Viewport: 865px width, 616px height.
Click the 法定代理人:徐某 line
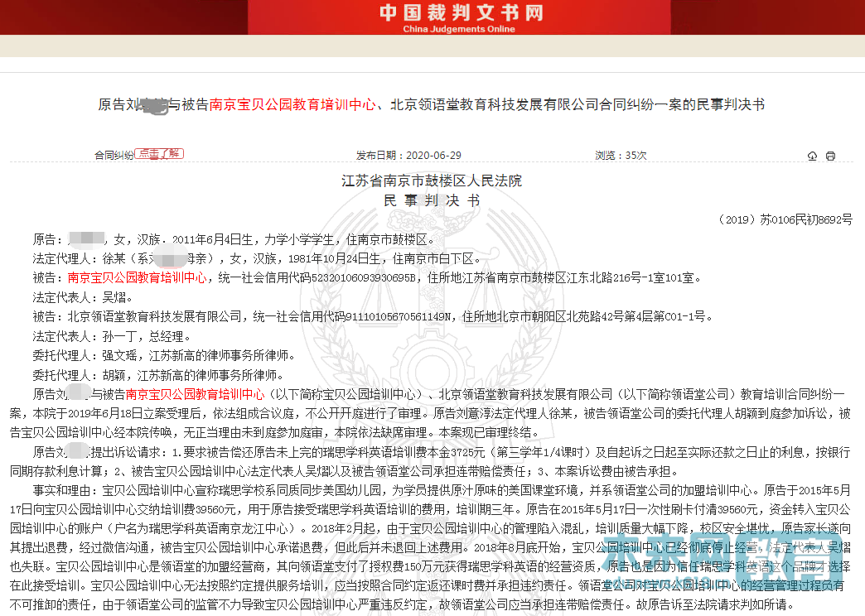[257, 258]
